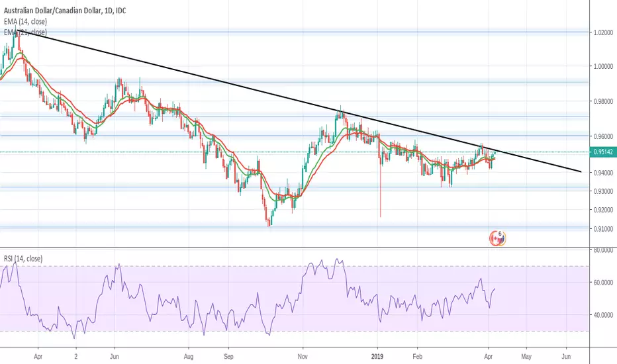Select the EMA (14, close) indicator label

tap(25, 22)
